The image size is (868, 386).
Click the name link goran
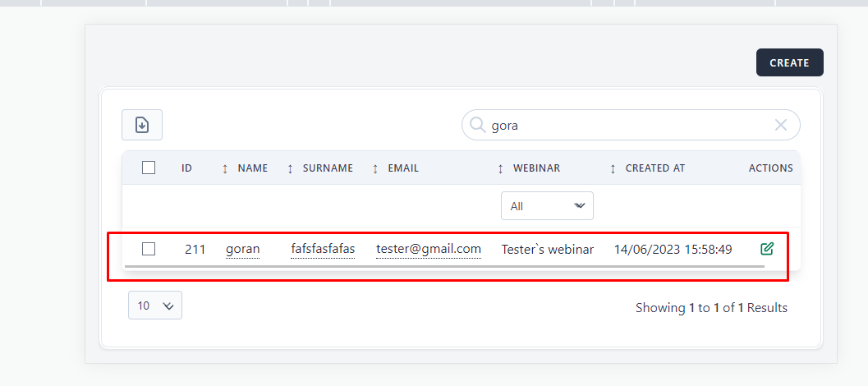point(242,249)
